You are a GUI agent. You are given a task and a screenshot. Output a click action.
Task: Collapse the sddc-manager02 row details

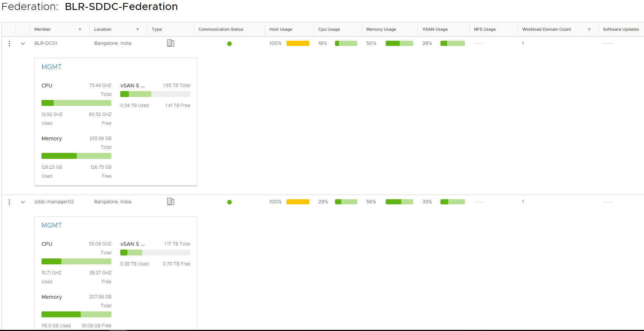click(x=23, y=202)
